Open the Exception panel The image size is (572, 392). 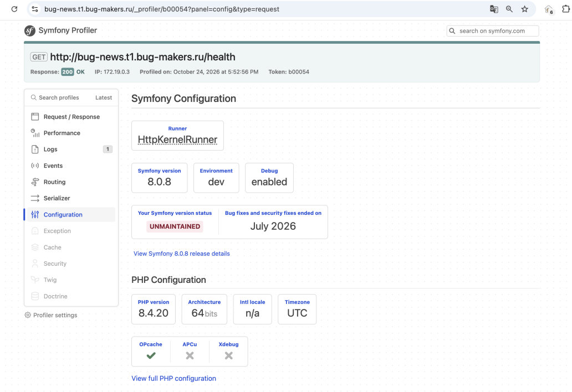71,231
